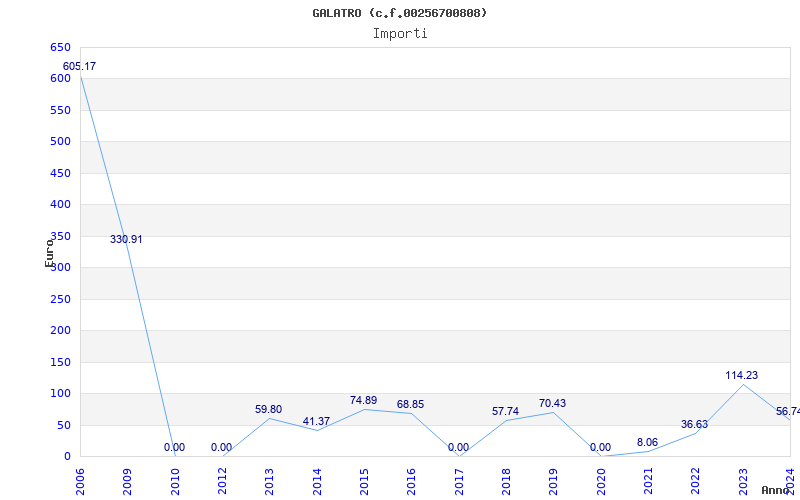The height and width of the screenshot is (500, 800).
Task: Click the chart title GALATRO (c.f.00256700808)
Action: 399,13
